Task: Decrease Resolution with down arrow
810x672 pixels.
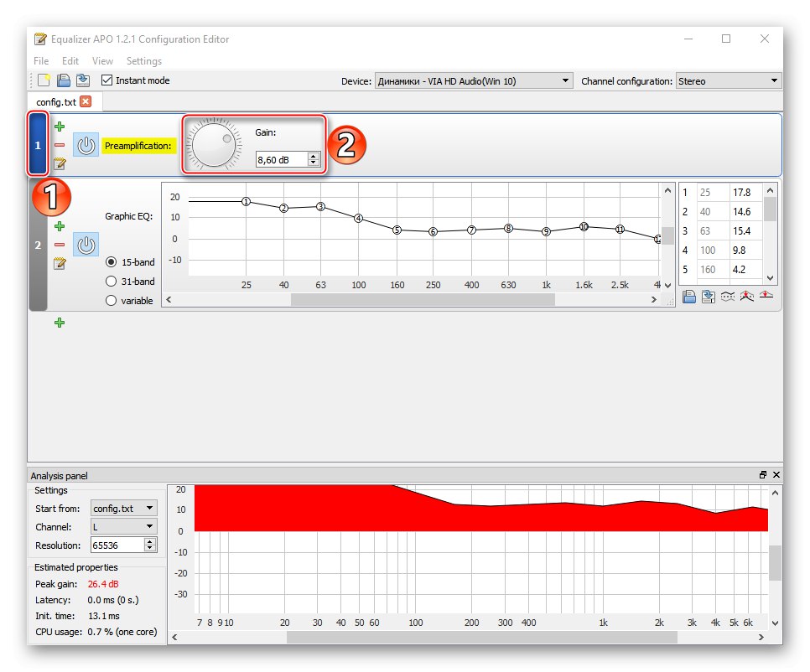Action: pyautogui.click(x=150, y=549)
